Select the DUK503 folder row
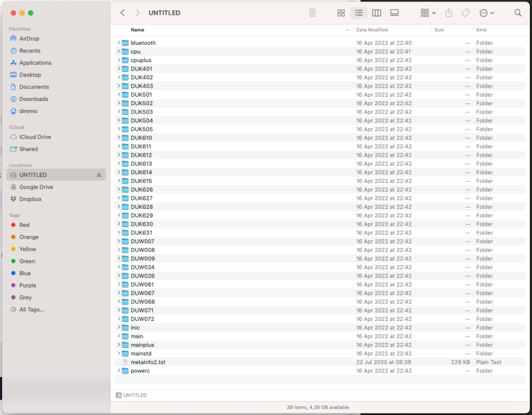This screenshot has height=415, width=532. tap(320, 112)
